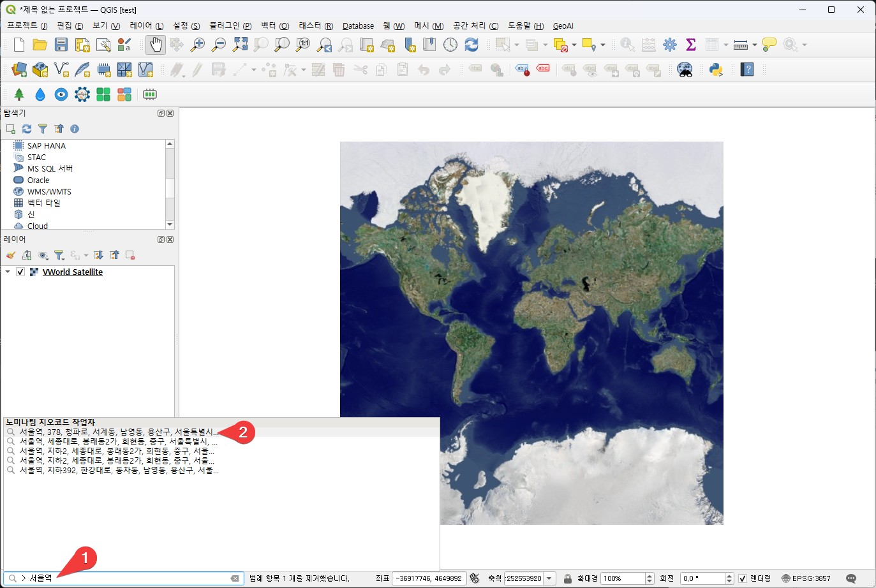Click the EPSG:3857 projection button

click(806, 578)
